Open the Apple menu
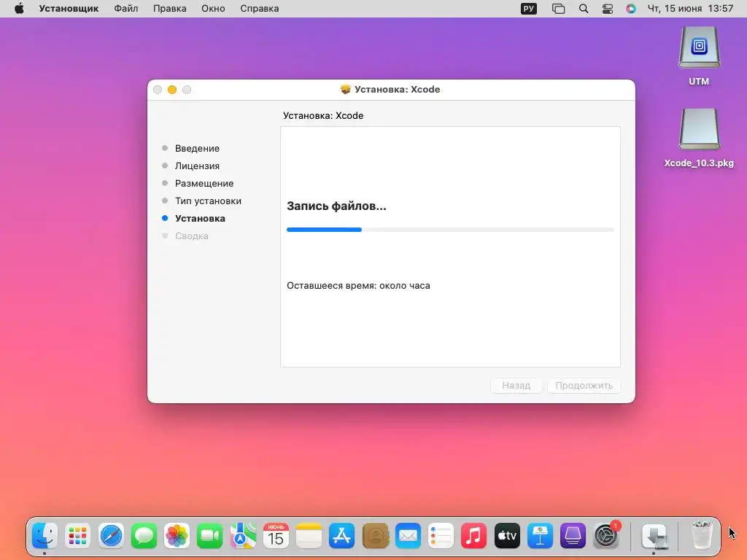The height and width of the screenshot is (560, 747). click(19, 9)
